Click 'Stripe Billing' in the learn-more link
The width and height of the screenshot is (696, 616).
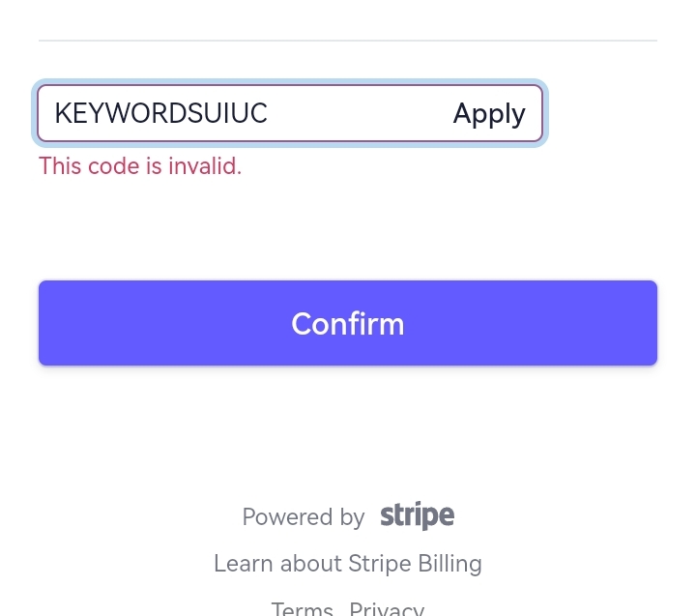[x=415, y=563]
